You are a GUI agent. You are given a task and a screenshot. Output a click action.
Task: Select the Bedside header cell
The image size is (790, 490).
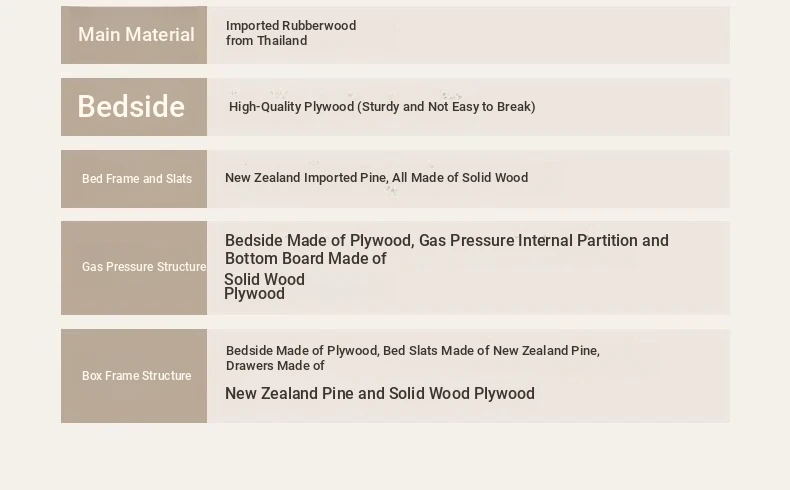[x=134, y=107]
